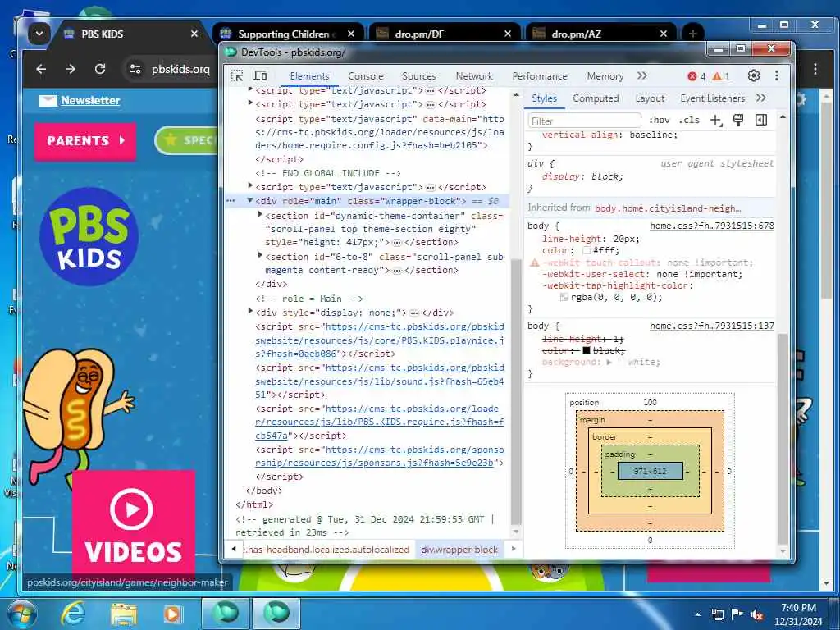Click the #fff white color swatch

tap(587, 251)
